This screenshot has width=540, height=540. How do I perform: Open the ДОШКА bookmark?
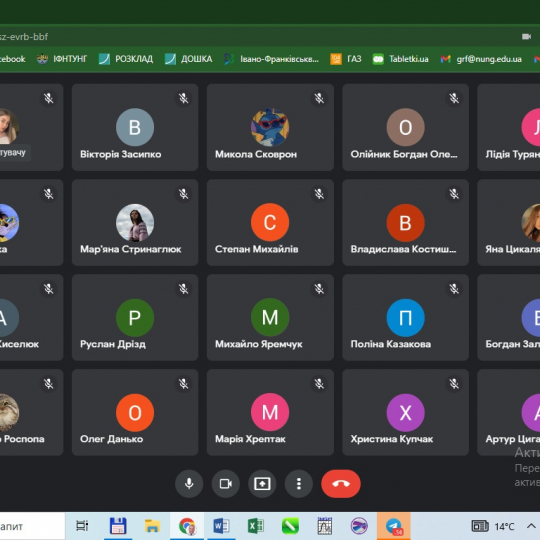coord(188,59)
